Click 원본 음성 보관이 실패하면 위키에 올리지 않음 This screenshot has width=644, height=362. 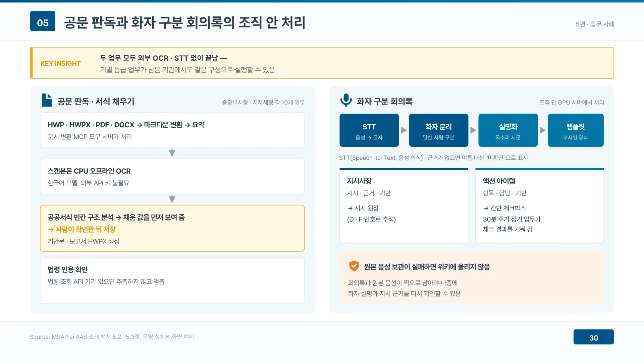pyautogui.click(x=427, y=267)
